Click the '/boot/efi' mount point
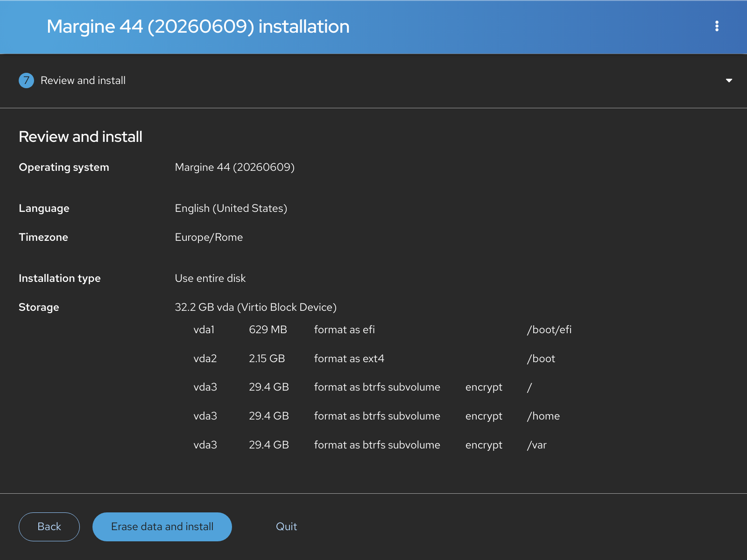Screen dimensions: 747x560 pos(549,329)
